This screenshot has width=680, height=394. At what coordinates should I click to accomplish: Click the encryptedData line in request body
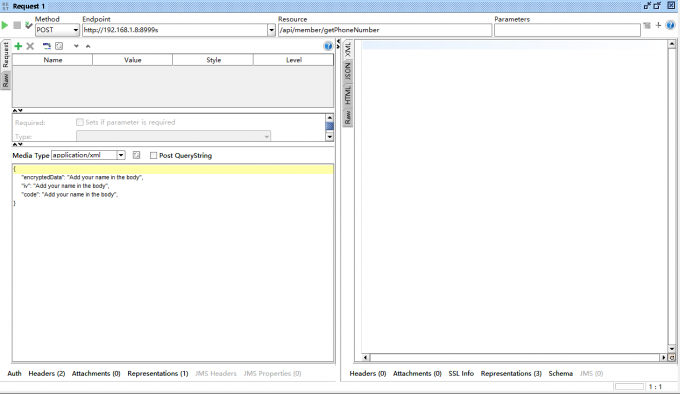point(82,177)
